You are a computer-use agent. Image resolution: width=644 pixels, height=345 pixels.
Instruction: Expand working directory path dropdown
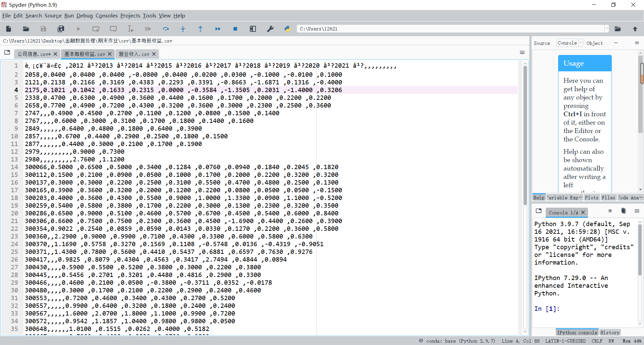[606, 29]
